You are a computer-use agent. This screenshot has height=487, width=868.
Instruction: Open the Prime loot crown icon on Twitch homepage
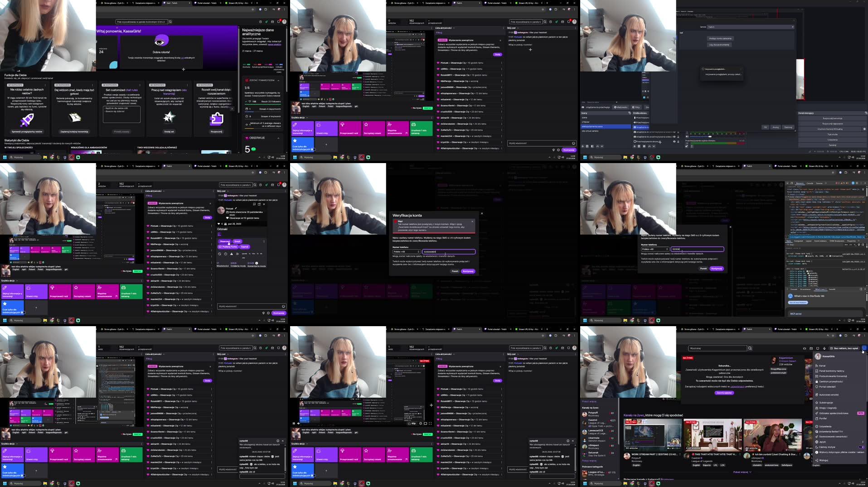click(805, 348)
